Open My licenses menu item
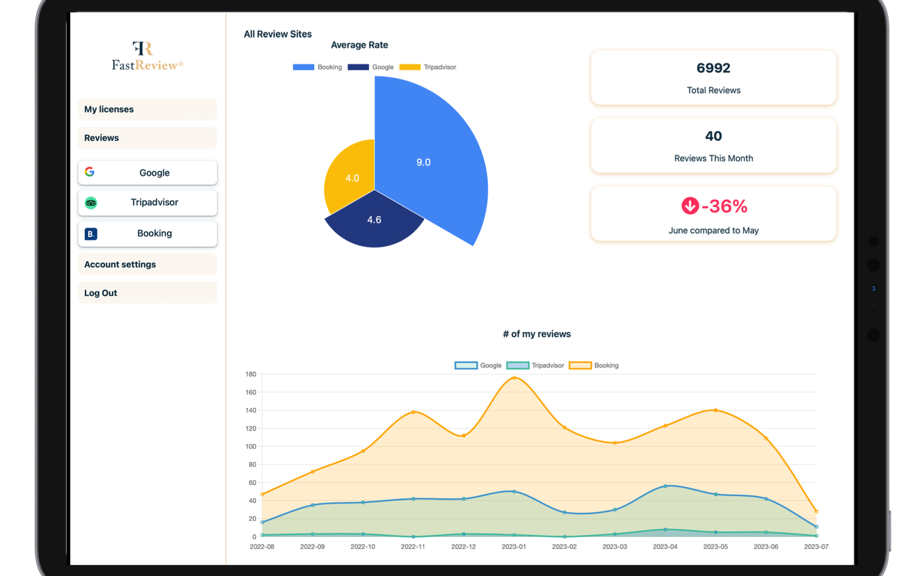This screenshot has width=924, height=576. pyautogui.click(x=147, y=109)
